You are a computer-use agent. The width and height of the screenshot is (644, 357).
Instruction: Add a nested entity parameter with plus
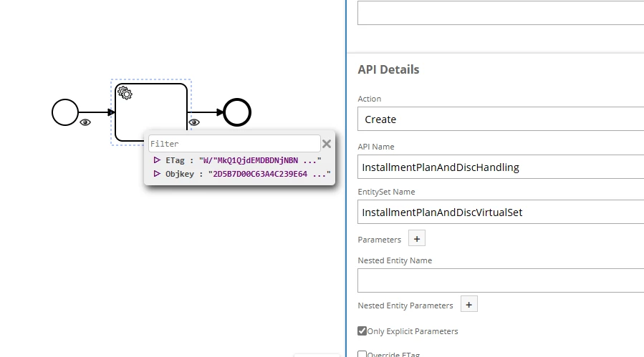469,304
